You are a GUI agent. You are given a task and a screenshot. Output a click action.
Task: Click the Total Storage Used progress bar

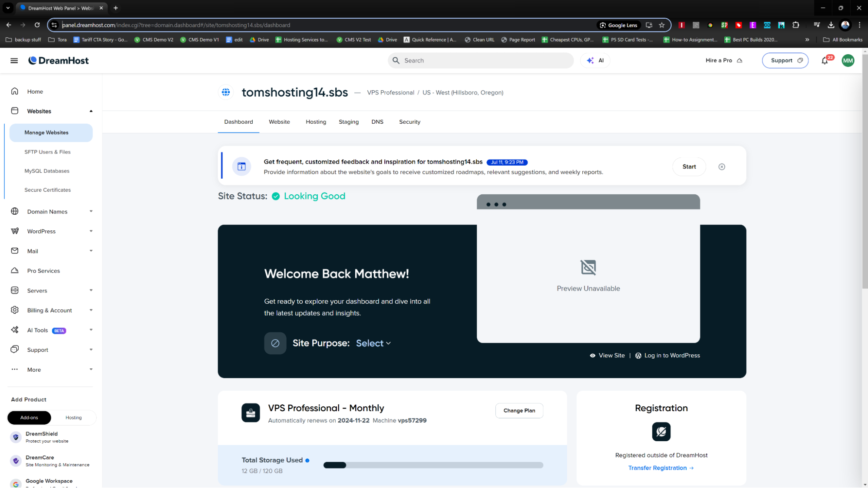(433, 465)
